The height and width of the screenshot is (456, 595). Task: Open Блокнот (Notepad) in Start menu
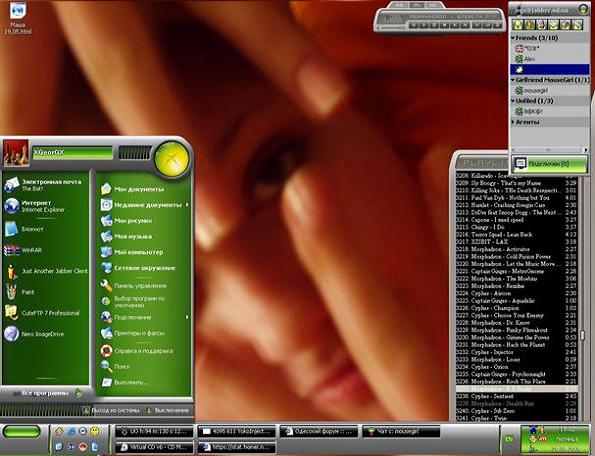tap(45, 229)
